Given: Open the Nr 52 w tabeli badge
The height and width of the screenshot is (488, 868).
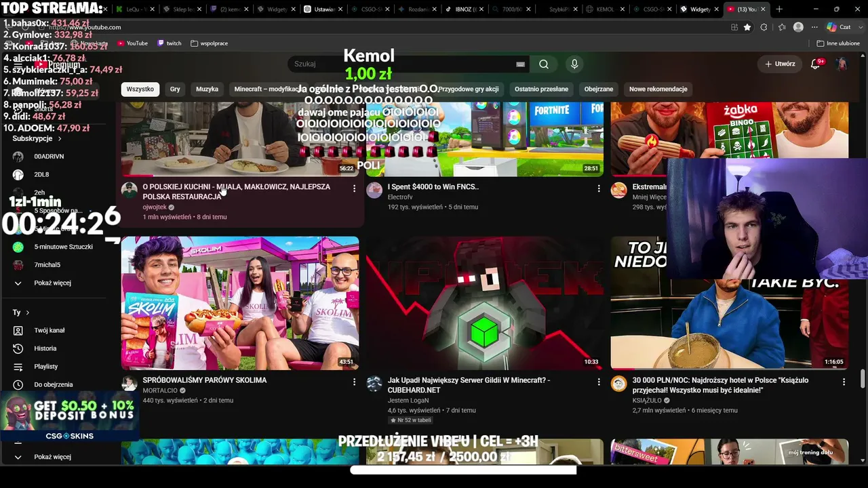Looking at the screenshot, I should [411, 420].
